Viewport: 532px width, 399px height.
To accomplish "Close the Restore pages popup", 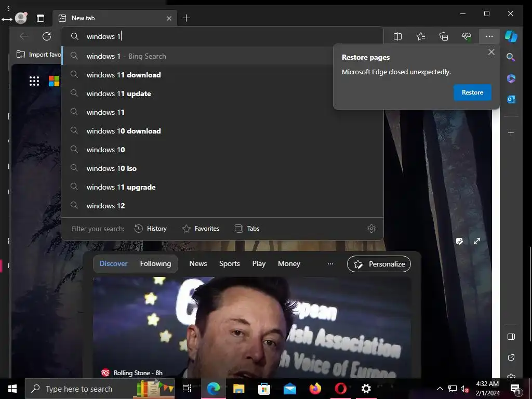I will [491, 52].
